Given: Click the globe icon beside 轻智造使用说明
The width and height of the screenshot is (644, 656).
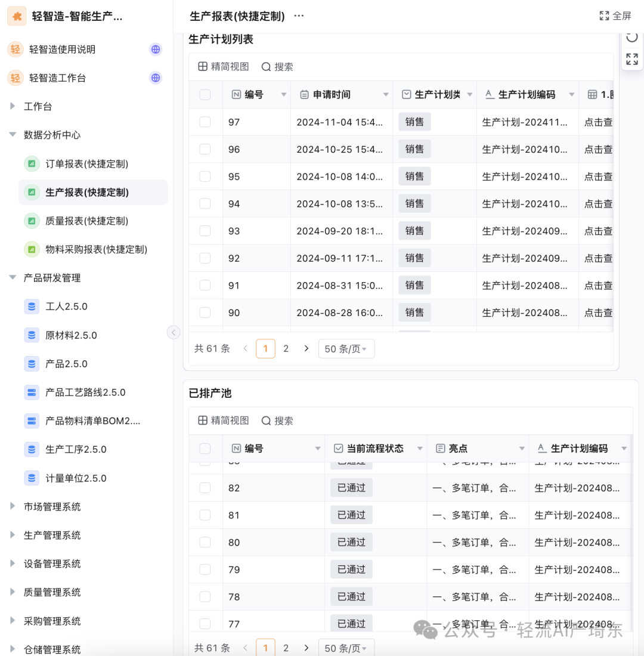Looking at the screenshot, I should 156,49.
